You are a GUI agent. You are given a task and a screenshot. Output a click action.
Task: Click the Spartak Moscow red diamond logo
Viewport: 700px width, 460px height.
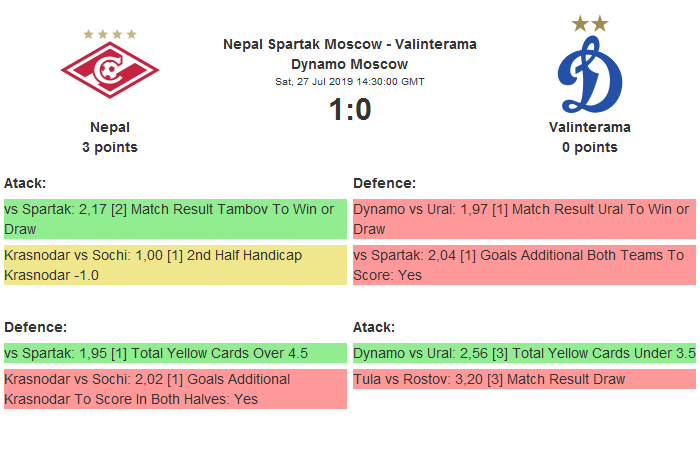coord(110,70)
